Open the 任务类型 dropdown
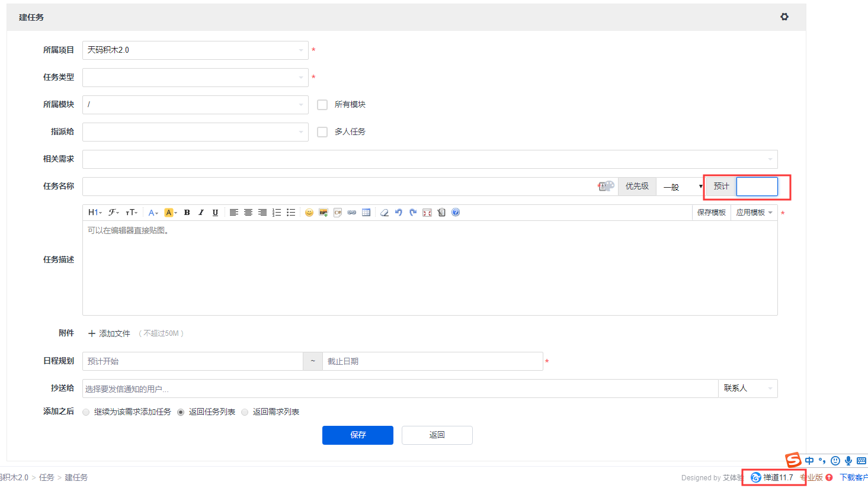Image resolution: width=868 pixels, height=488 pixels. (195, 78)
